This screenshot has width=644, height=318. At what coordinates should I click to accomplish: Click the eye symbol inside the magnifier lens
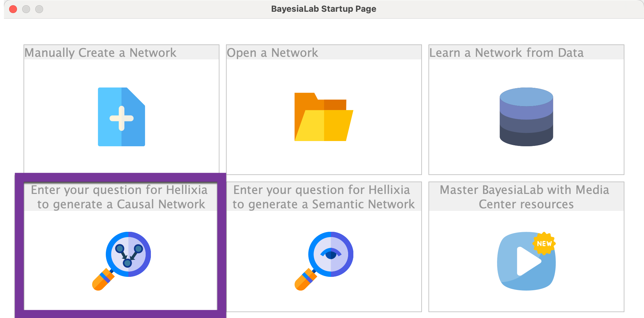coord(331,254)
